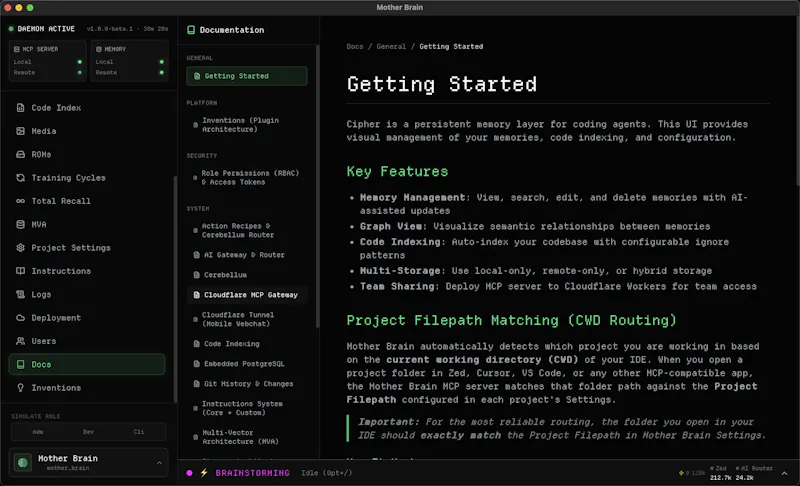The width and height of the screenshot is (800, 486).
Task: Click the left sidebar scrollbar
Action: [176, 288]
